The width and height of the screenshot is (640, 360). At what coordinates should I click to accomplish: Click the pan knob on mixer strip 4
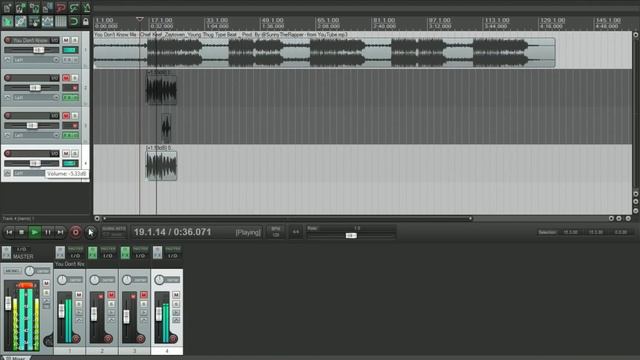coord(159,280)
